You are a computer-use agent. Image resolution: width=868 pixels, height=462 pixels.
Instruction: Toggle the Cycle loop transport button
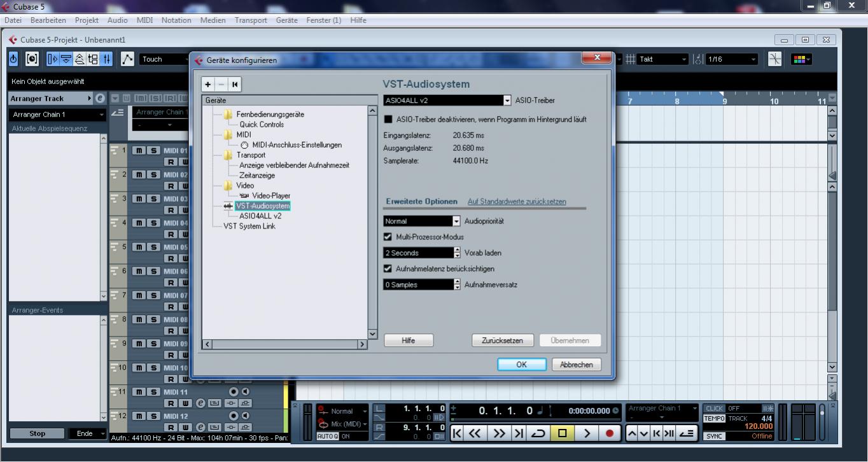pos(540,433)
